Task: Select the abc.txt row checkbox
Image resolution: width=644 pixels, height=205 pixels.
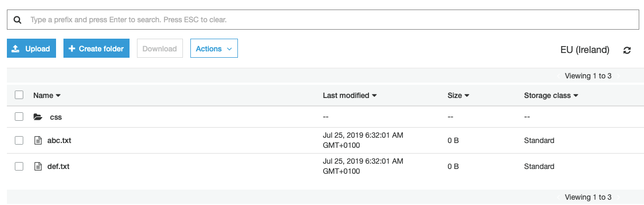Action: [19, 140]
